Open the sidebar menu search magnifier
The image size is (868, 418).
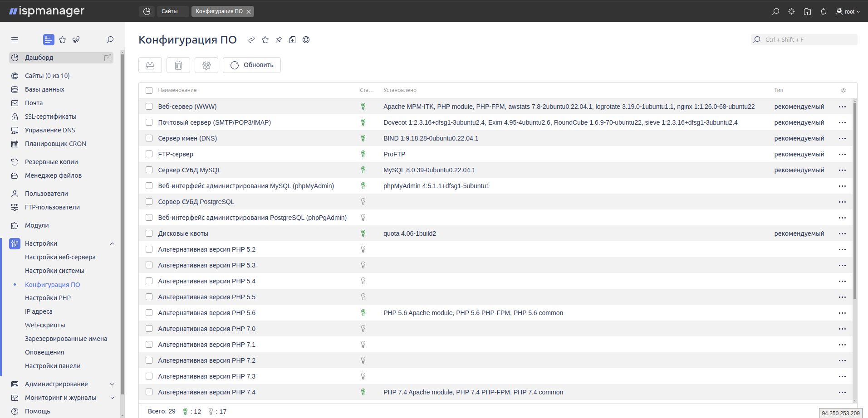click(x=110, y=40)
